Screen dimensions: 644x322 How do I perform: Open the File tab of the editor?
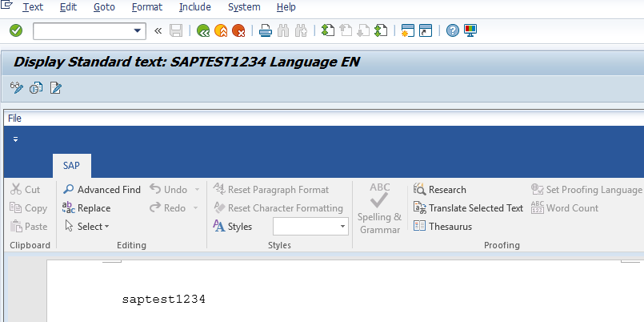(14, 119)
